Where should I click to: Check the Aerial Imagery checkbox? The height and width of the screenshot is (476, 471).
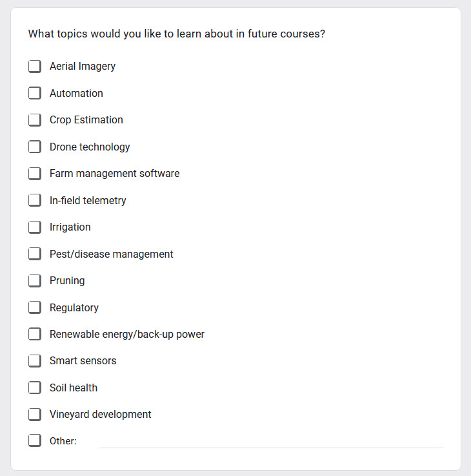[35, 66]
